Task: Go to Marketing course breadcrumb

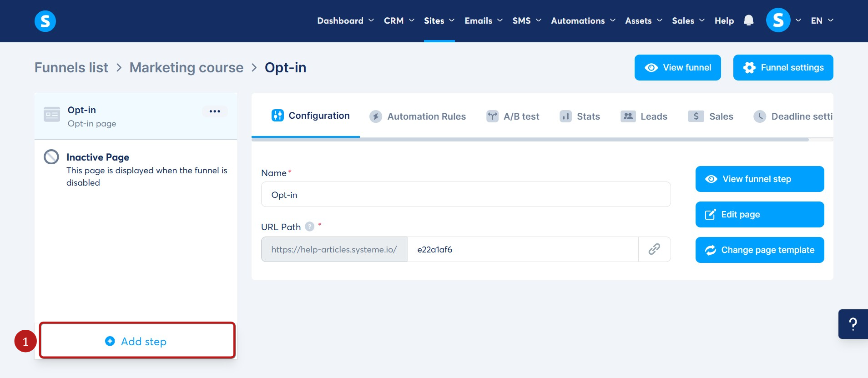Action: [187, 67]
